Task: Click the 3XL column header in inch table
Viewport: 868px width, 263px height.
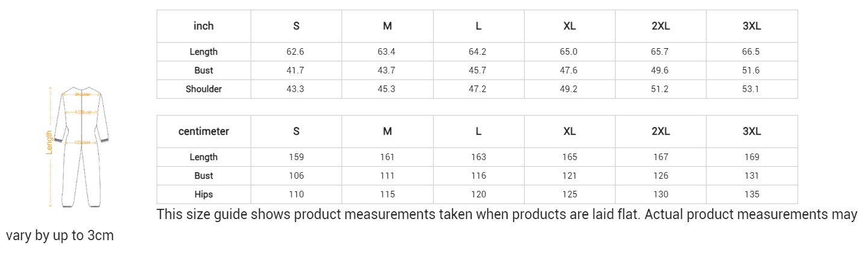Action: click(x=751, y=26)
